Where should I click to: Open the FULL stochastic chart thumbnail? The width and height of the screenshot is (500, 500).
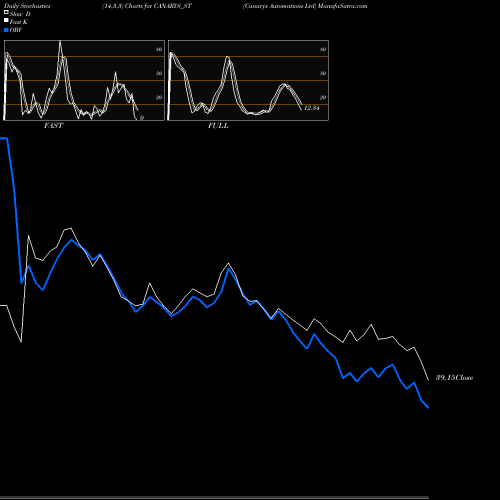tap(248, 80)
